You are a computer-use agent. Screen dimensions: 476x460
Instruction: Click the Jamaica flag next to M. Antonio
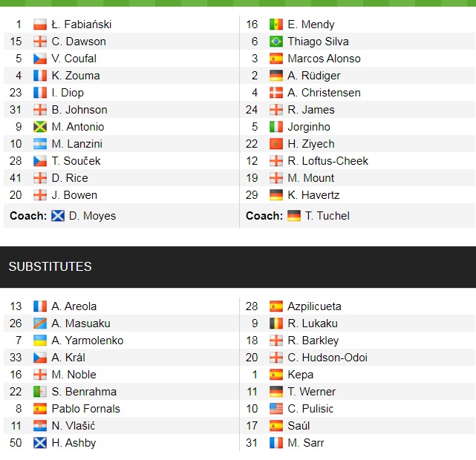coord(40,127)
